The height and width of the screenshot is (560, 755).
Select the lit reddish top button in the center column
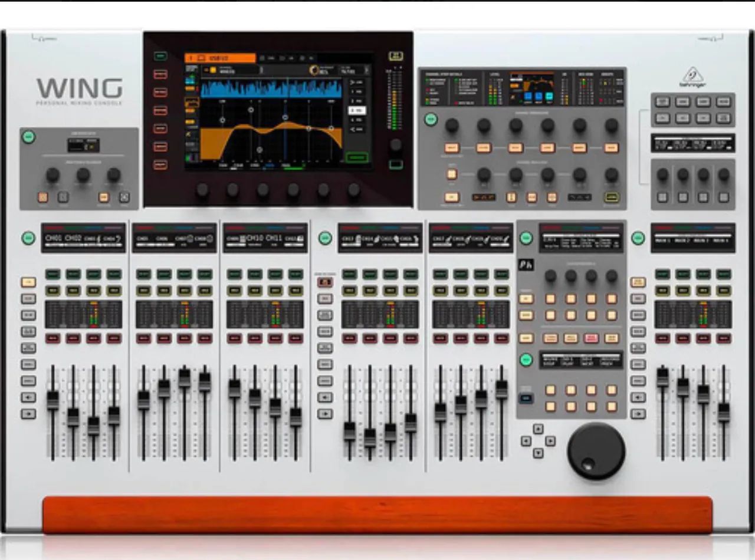coord(325,282)
